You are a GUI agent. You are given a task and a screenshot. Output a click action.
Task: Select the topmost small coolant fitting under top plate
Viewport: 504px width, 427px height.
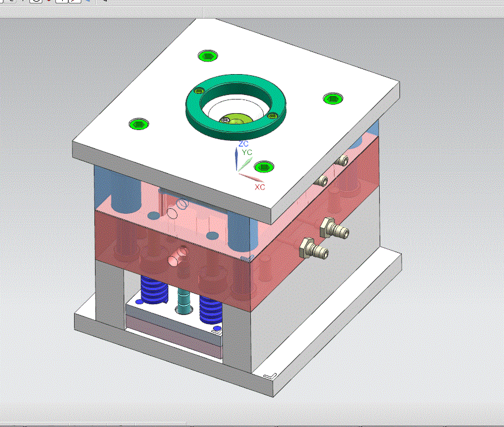(342, 160)
